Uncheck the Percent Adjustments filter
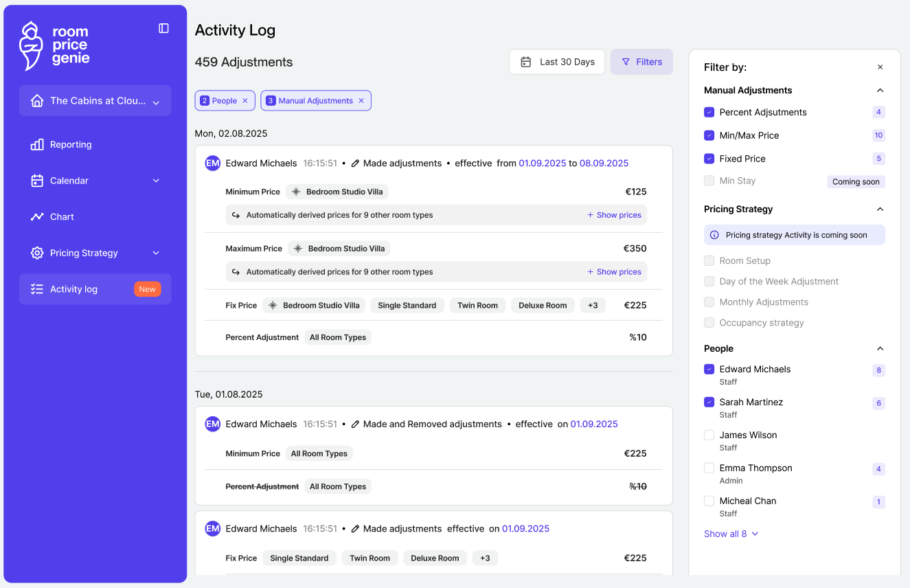The image size is (910, 588). pos(709,112)
